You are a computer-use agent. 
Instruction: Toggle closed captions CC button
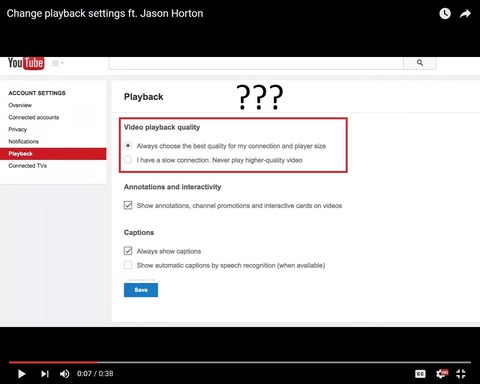pos(420,374)
